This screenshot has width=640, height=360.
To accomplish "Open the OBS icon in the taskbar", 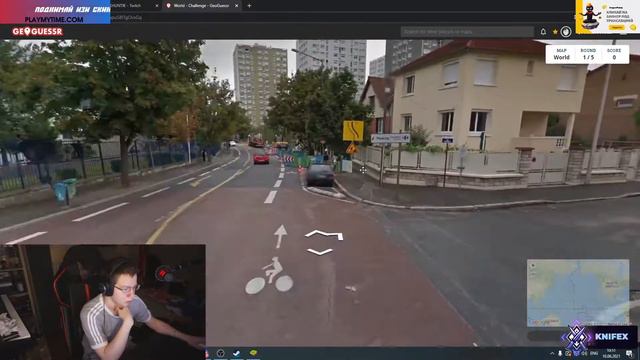I will coord(220,353).
